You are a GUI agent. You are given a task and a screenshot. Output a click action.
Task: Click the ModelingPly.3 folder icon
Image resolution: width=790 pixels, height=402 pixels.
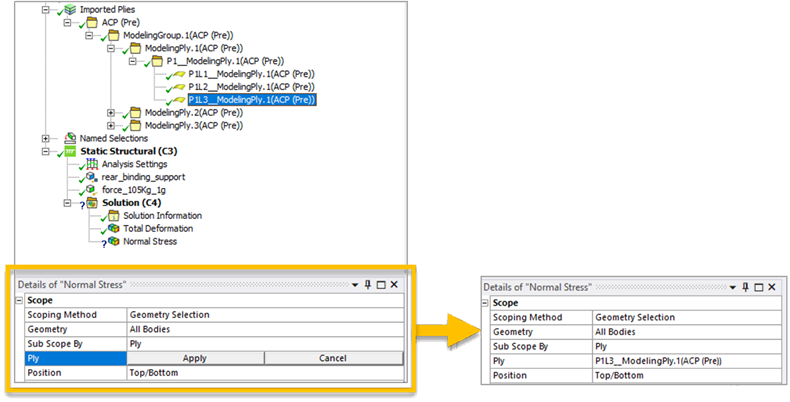tap(135, 126)
